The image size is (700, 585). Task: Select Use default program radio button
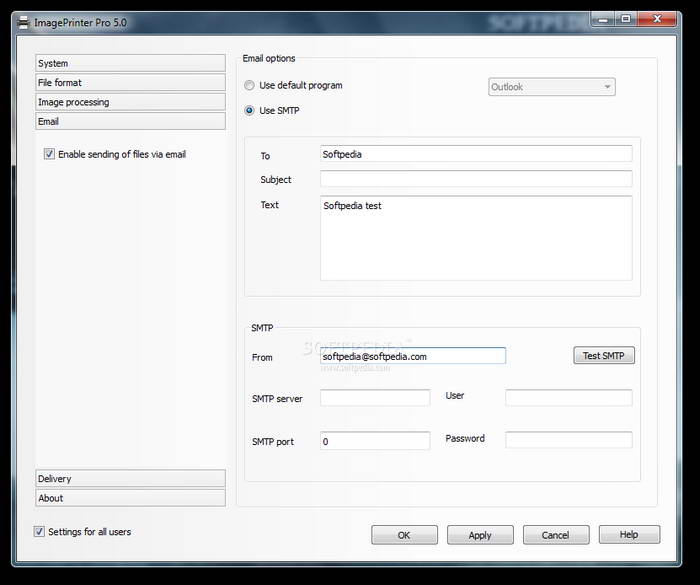[249, 85]
